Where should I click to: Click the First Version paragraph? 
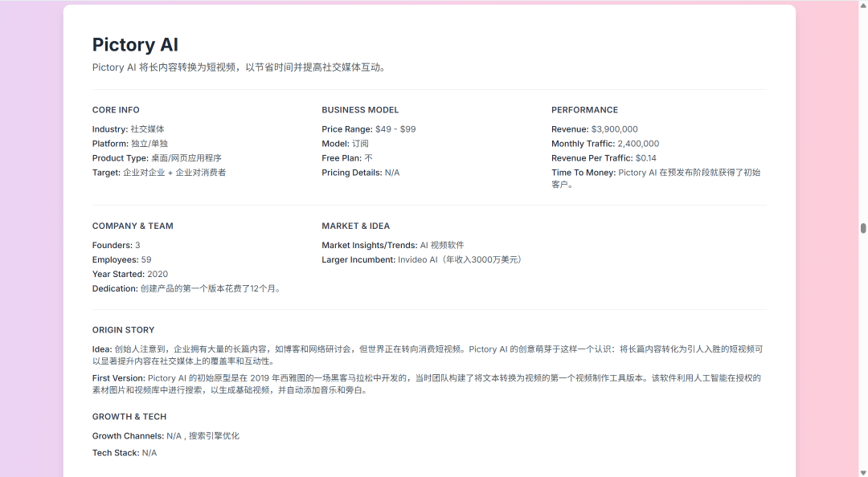pyautogui.click(x=426, y=384)
